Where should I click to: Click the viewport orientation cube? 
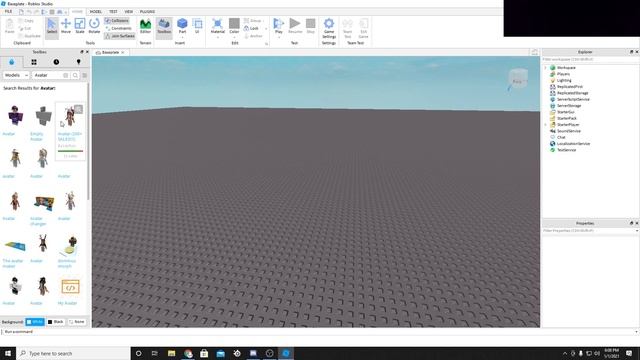518,79
